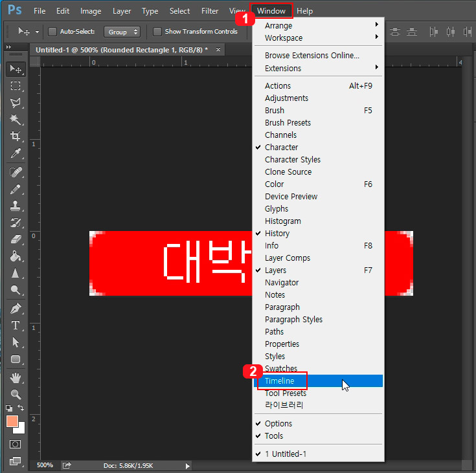Select the Zoom tool
Screen dimensions: 476x473
coord(16,395)
